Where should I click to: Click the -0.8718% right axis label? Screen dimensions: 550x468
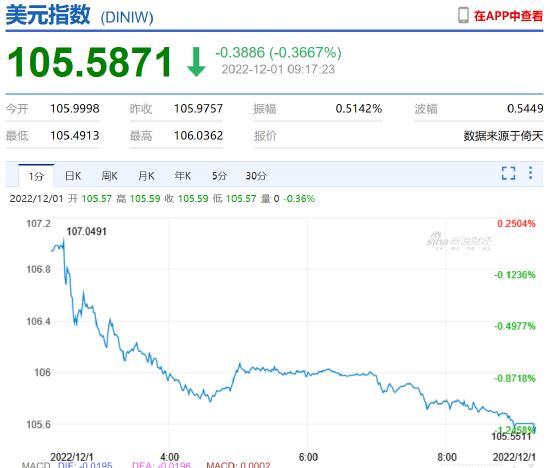tap(515, 378)
